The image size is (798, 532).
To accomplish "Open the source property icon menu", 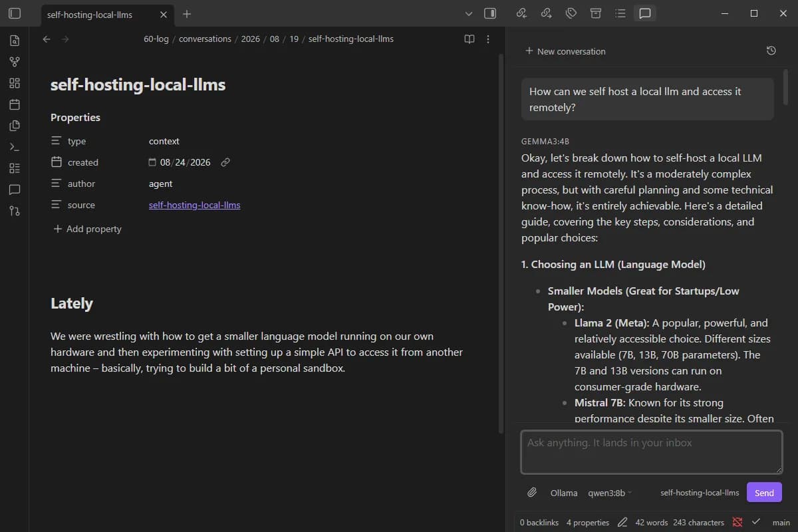I will point(57,205).
